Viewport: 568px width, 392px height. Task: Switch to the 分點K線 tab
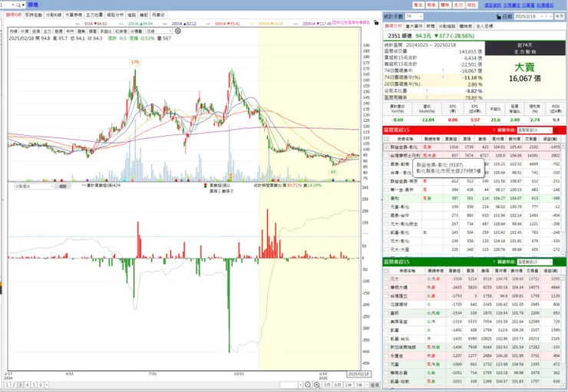coord(54,15)
